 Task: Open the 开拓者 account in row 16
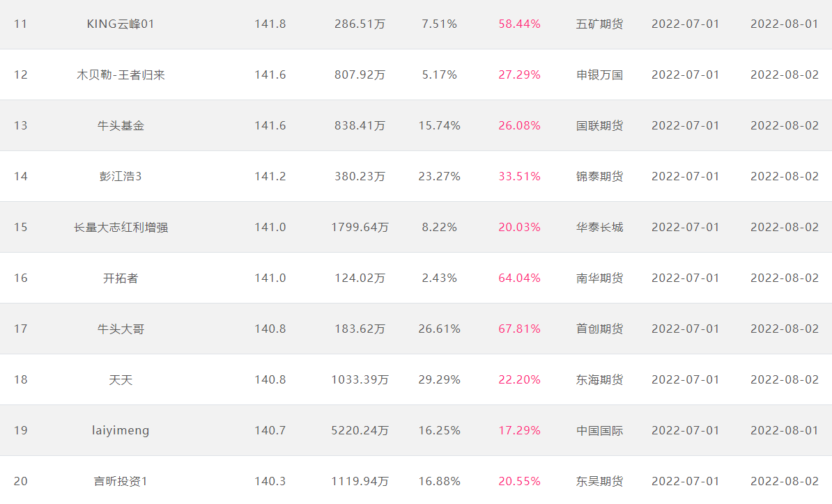point(121,278)
